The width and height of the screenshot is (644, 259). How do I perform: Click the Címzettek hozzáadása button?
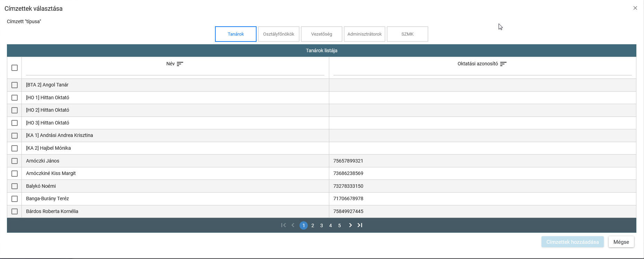coord(572,242)
